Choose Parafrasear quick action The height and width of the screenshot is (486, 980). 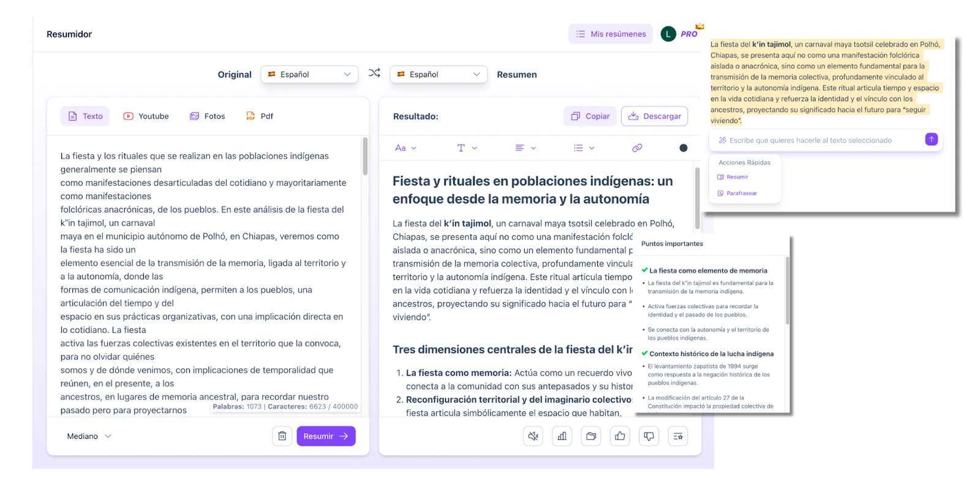click(x=737, y=193)
